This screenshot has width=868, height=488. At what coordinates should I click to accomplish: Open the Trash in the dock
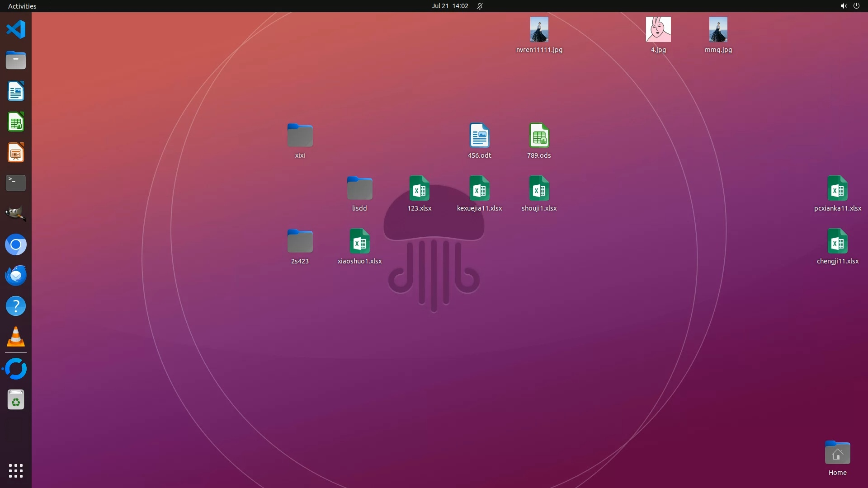pyautogui.click(x=16, y=400)
